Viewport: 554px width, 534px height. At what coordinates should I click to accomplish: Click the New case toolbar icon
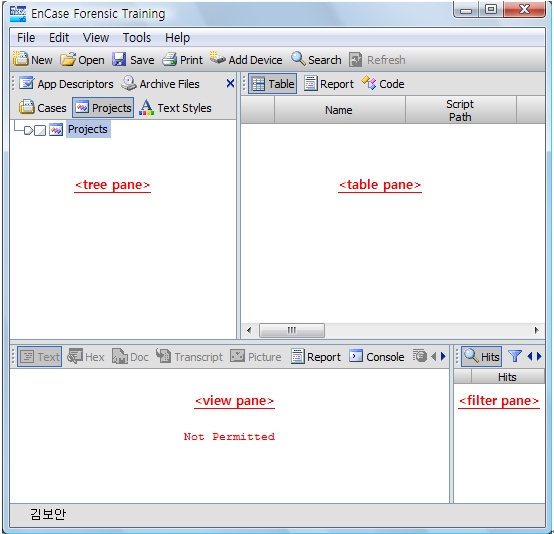point(20,59)
